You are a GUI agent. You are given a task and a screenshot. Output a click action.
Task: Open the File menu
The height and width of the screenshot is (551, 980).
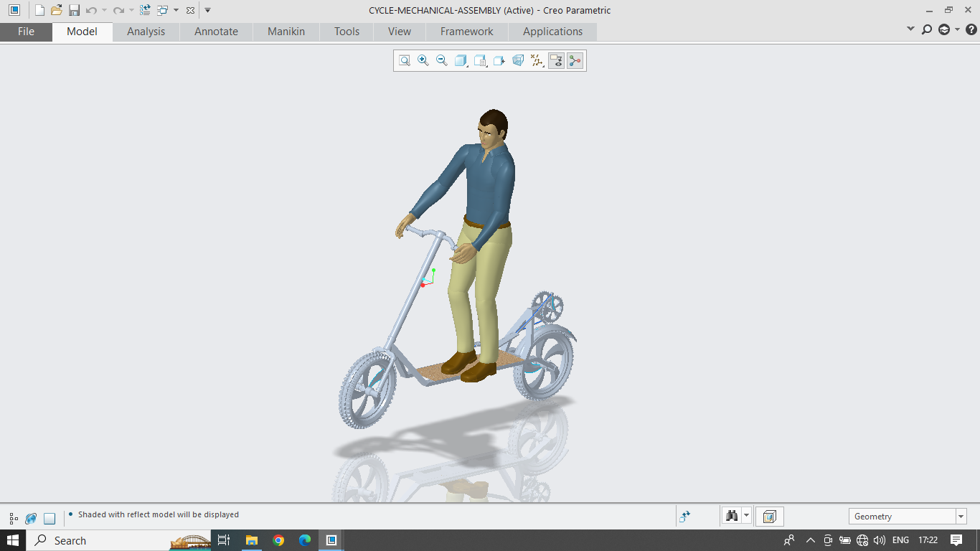click(x=26, y=32)
